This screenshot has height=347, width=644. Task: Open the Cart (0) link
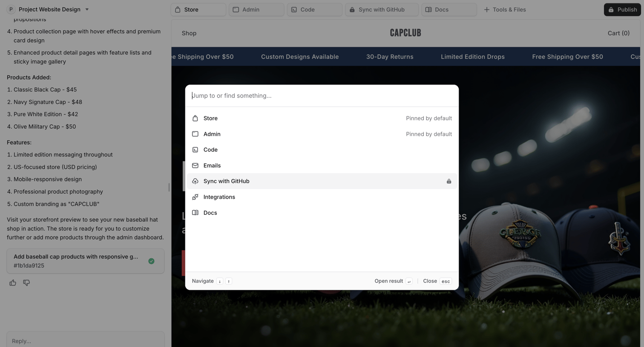[x=618, y=33]
